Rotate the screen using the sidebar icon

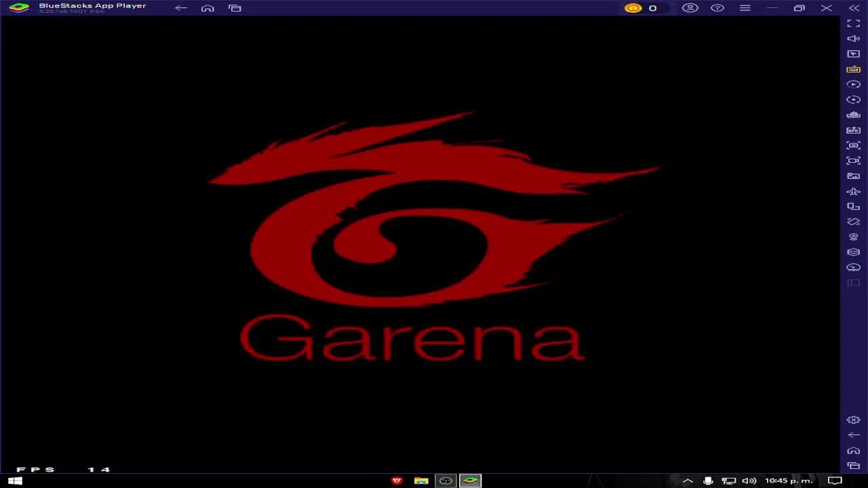tap(853, 222)
